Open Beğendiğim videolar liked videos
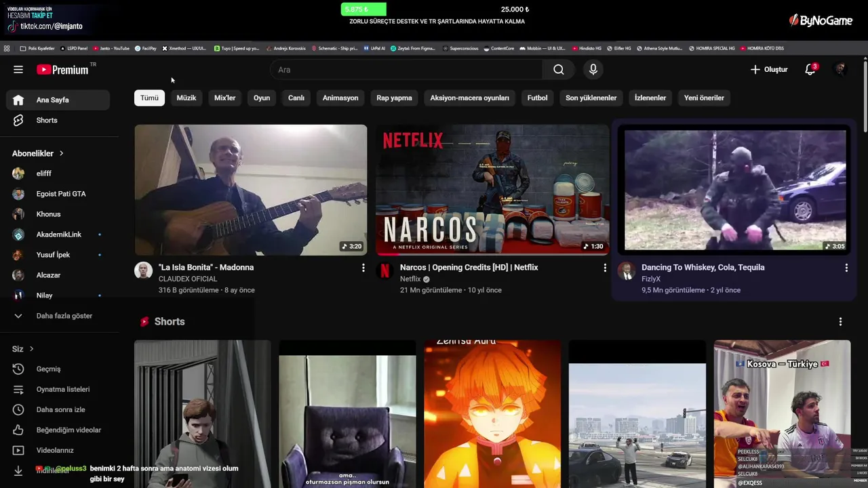 point(58,430)
